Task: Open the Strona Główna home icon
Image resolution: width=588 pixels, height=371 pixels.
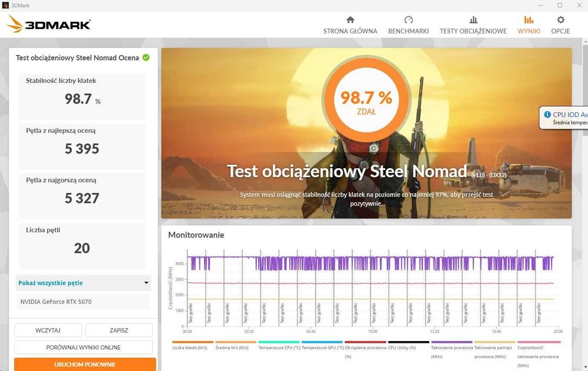Action: [x=350, y=20]
